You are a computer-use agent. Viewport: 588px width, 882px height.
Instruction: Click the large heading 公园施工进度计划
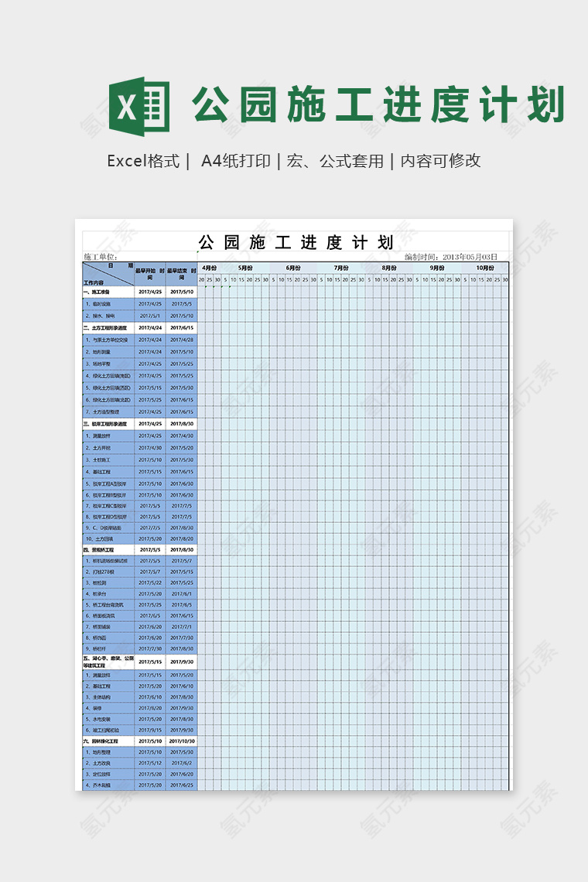click(378, 104)
